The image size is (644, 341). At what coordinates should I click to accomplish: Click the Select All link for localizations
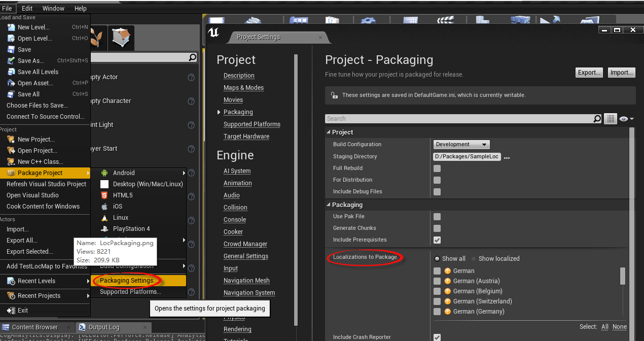coord(605,327)
